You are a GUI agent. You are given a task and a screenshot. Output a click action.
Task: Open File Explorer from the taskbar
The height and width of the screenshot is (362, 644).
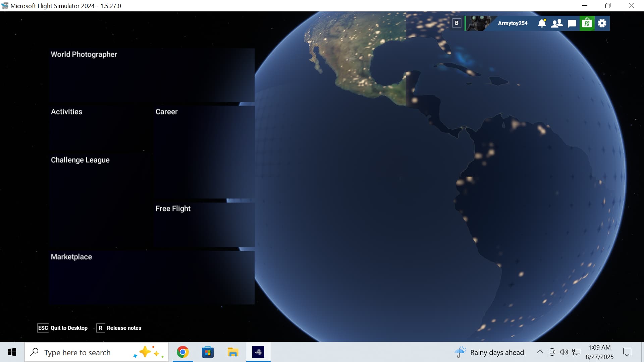point(233,352)
